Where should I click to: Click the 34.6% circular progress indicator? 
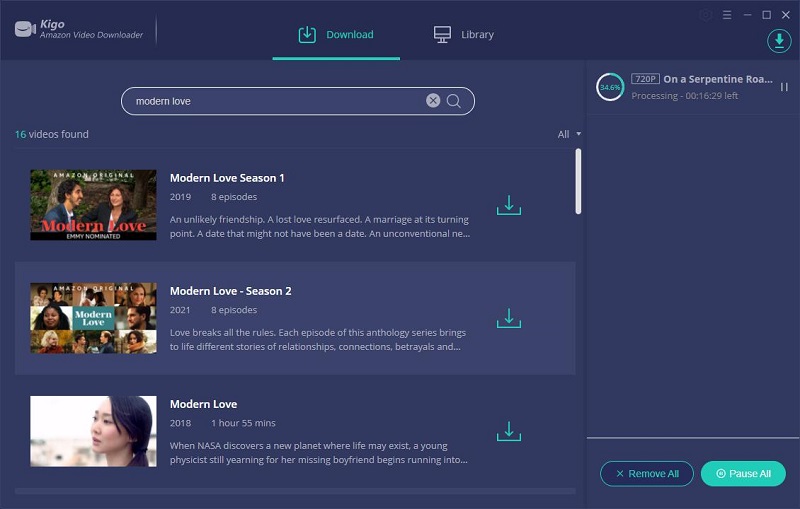tap(610, 87)
